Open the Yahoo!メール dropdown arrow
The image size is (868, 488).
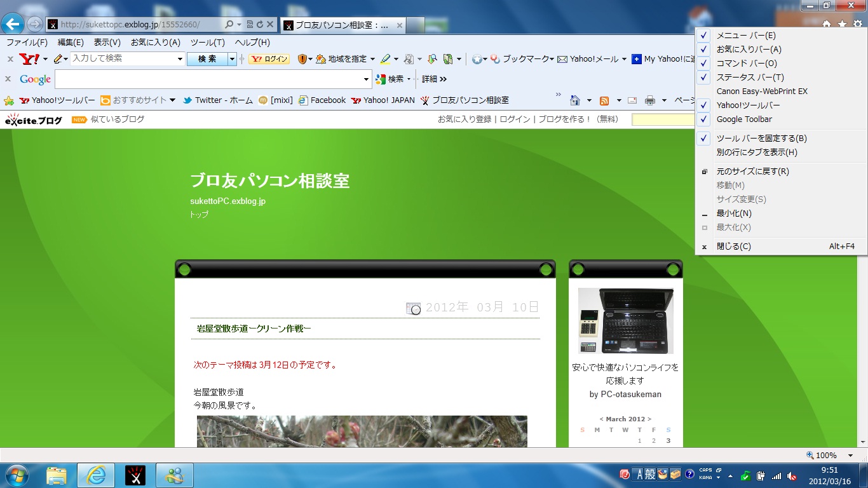pyautogui.click(x=624, y=59)
